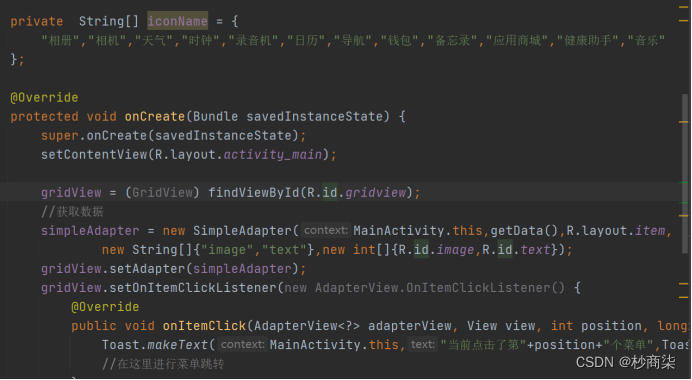Viewport: 692px width, 380px height.
Task: Click the R.layout.item reference
Action: [616, 231]
